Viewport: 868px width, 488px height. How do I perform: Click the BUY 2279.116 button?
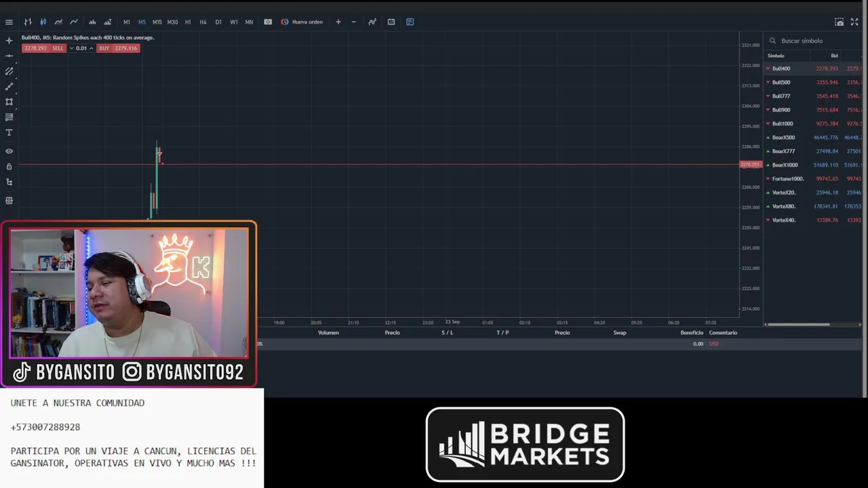coord(118,48)
